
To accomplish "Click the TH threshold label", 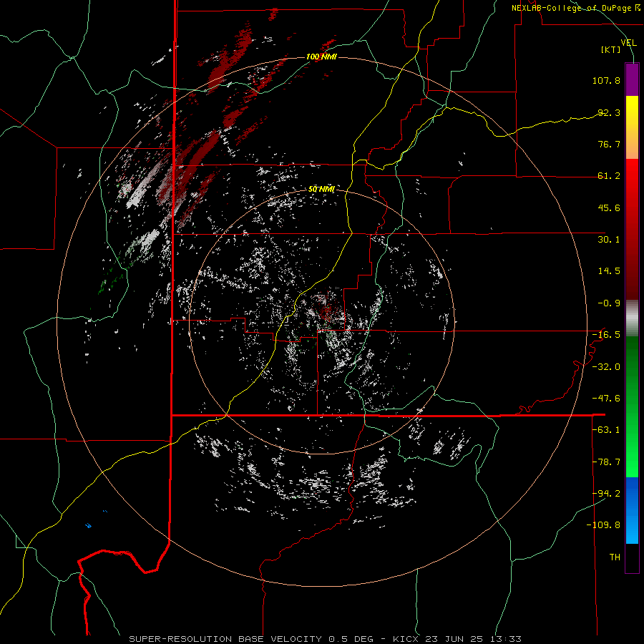I will pos(615,557).
